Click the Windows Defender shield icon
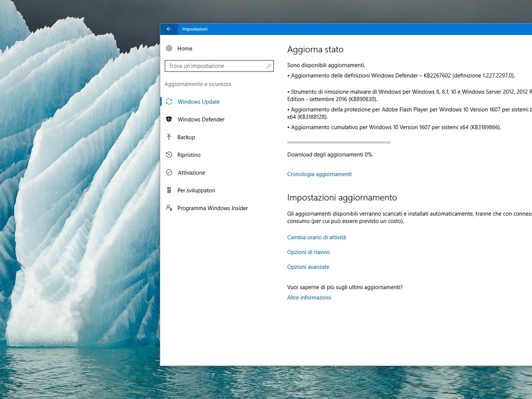The height and width of the screenshot is (399, 532). point(169,119)
